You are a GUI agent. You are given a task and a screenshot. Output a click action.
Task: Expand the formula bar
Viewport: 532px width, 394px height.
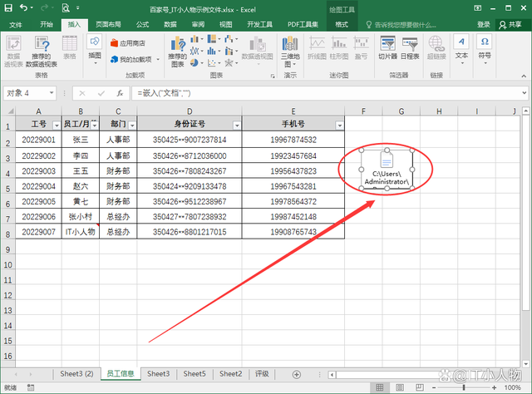point(525,92)
